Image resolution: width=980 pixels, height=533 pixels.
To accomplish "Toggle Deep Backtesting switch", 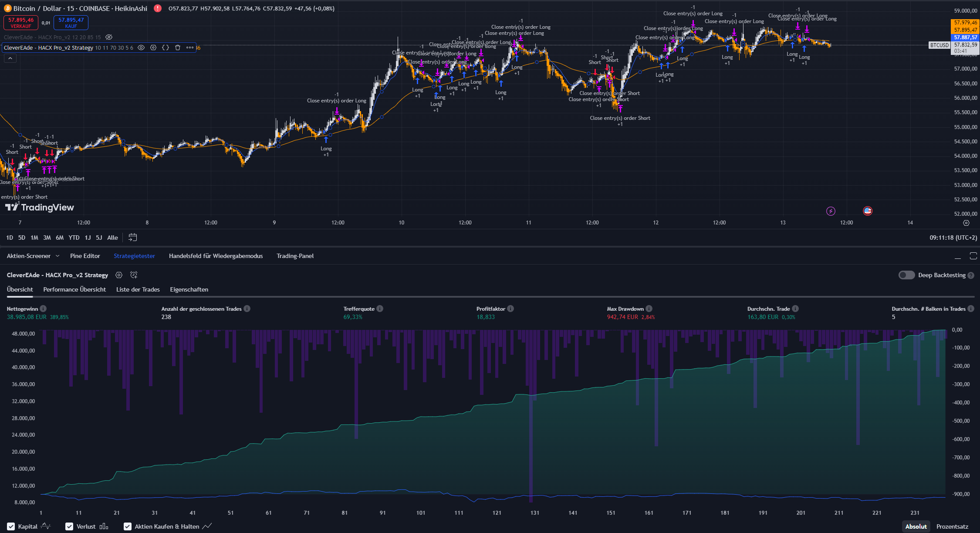I will (x=906, y=275).
